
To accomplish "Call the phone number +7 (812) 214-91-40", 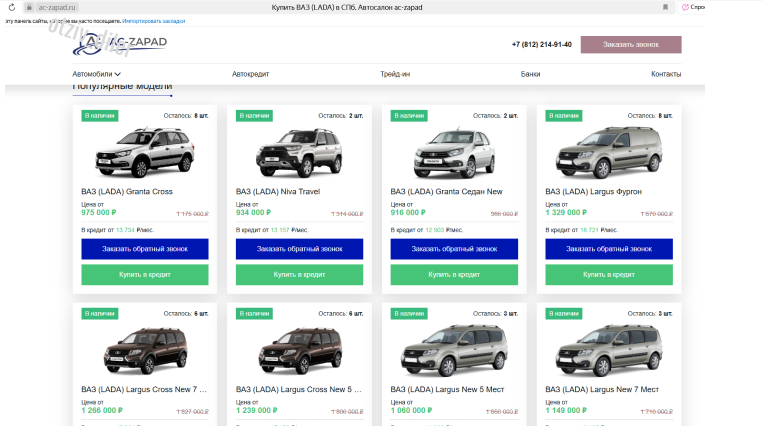I will (541, 44).
